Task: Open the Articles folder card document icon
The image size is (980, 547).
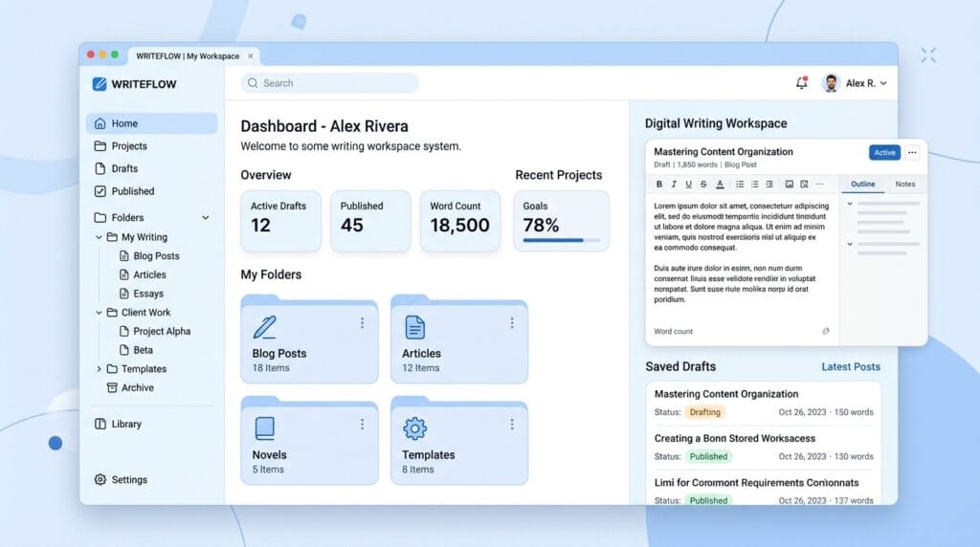Action: pyautogui.click(x=415, y=327)
